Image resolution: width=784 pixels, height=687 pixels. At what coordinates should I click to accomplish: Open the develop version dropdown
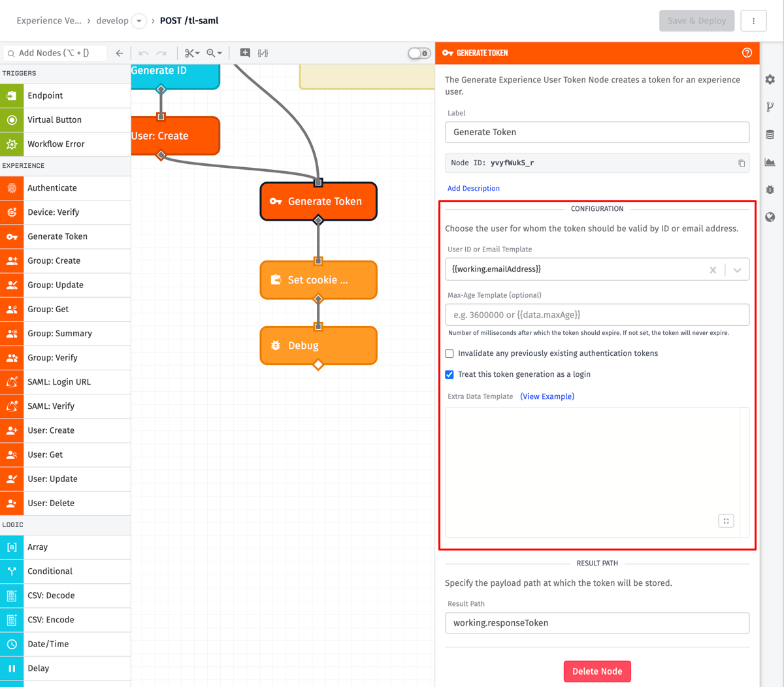(139, 21)
